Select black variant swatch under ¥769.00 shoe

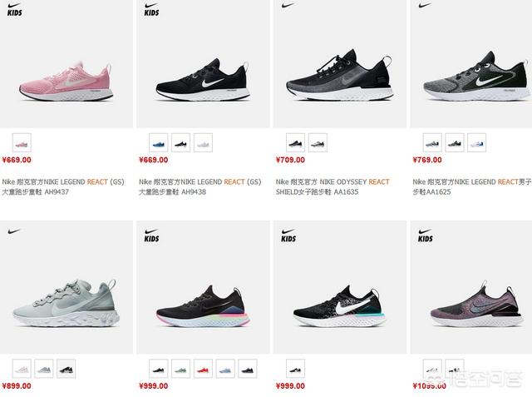[455, 142]
